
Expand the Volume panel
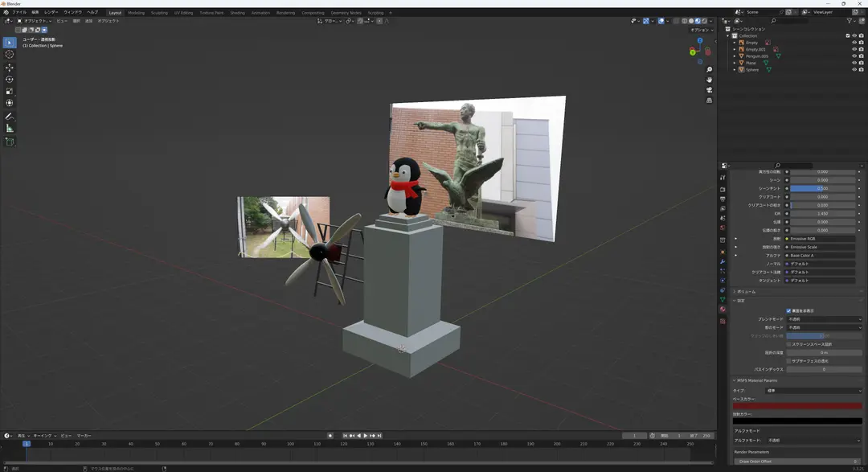[746, 291]
